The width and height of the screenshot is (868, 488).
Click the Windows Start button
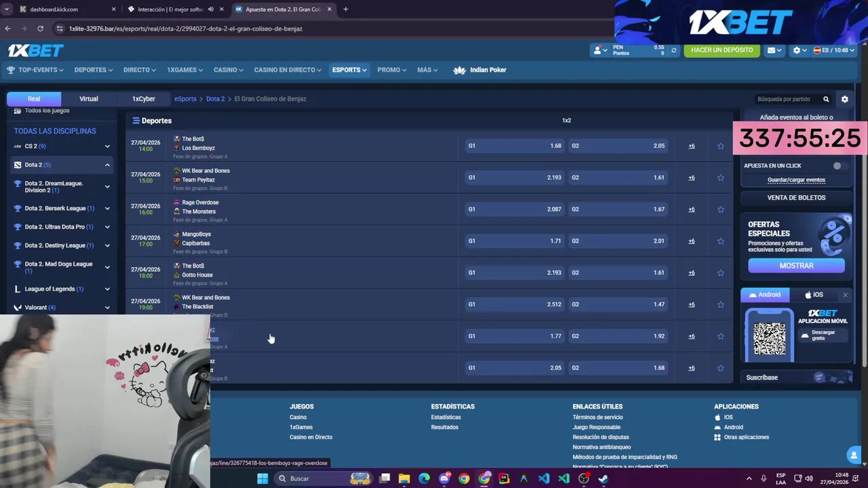coord(262,479)
